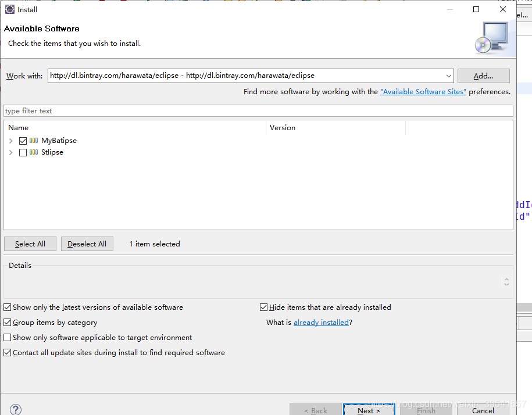Click the Stlipse category icon

pos(34,152)
